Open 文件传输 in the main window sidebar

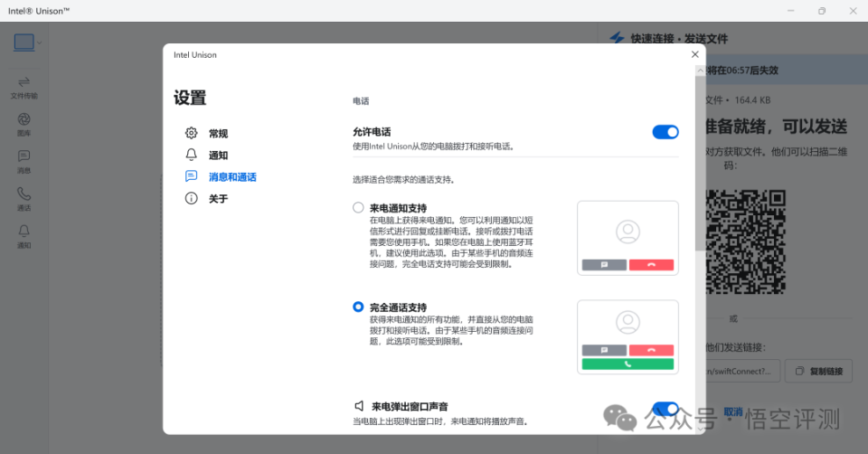point(24,88)
